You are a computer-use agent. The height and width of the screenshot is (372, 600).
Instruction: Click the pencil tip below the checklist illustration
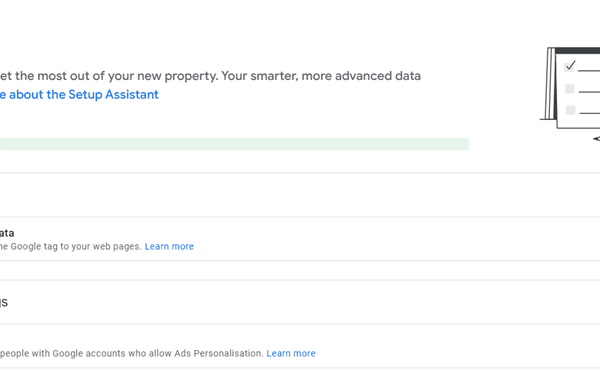coord(596,139)
